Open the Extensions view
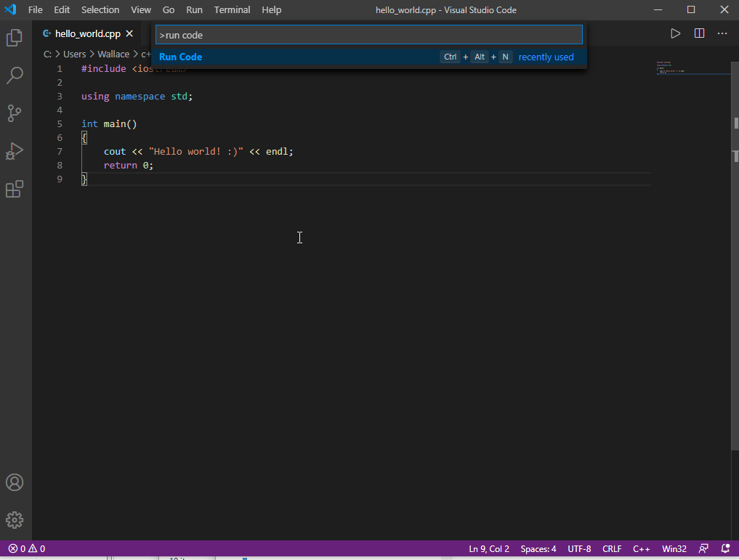 [15, 189]
